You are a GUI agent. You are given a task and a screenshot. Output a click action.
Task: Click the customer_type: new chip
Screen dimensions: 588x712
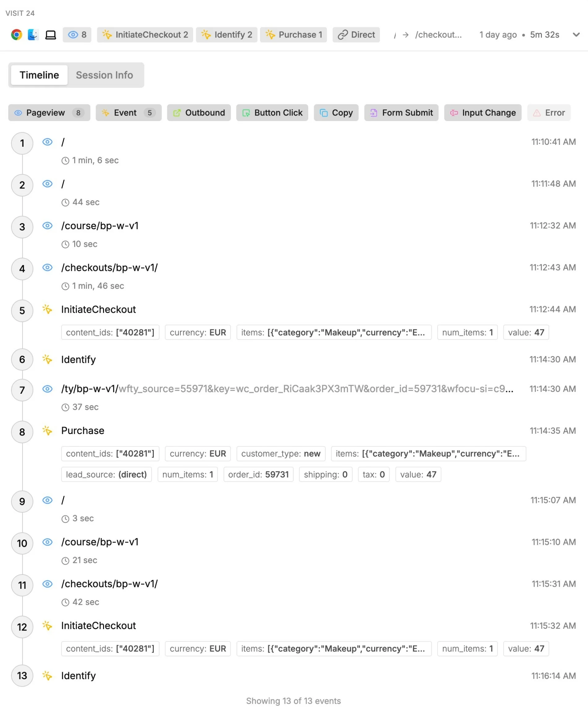(x=281, y=454)
